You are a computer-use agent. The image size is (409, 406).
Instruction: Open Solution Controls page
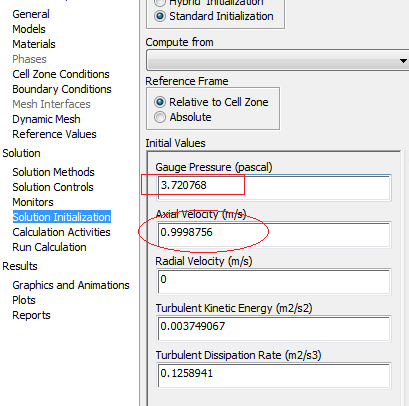coord(53,187)
